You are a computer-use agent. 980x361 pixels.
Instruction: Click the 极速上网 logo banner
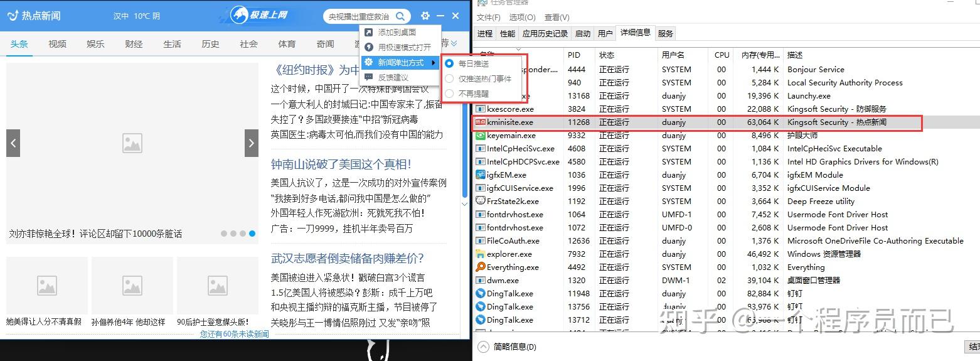(x=259, y=15)
